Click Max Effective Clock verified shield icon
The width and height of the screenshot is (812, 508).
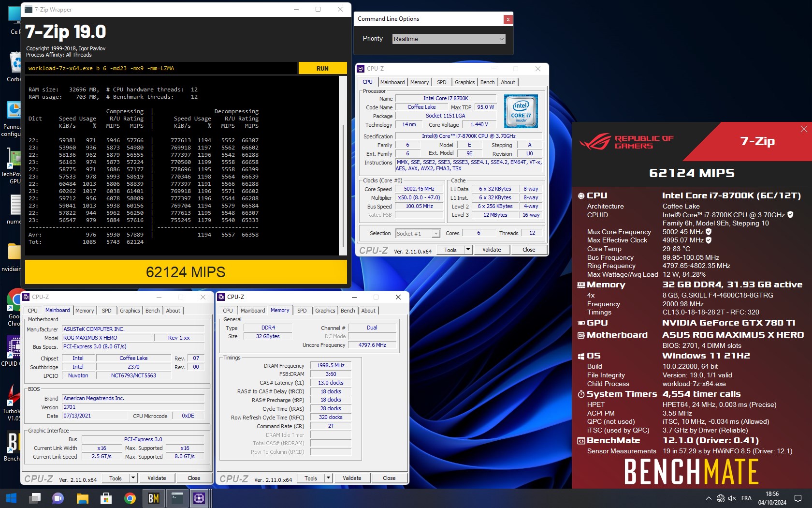coord(709,240)
